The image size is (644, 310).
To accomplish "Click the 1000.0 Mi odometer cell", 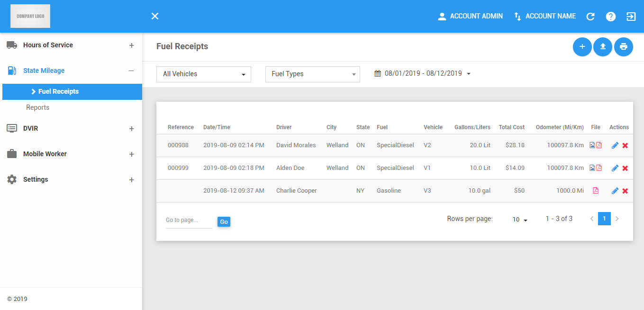I will click(570, 191).
